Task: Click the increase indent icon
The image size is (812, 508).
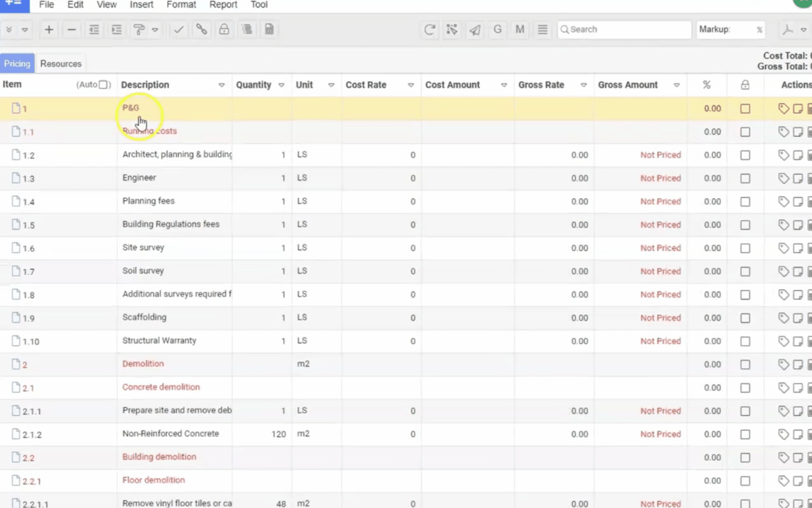Action: tap(117, 30)
